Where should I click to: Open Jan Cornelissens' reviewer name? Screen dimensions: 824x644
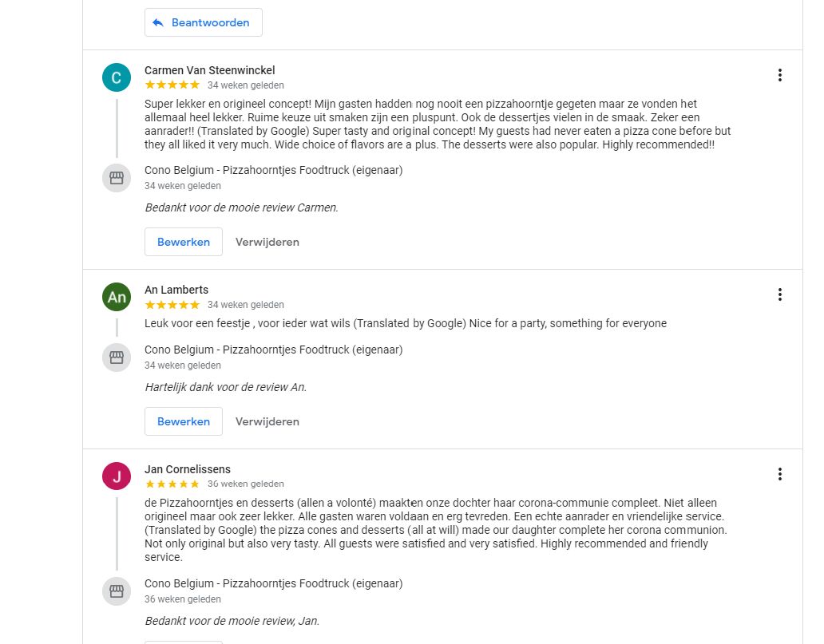tap(188, 469)
